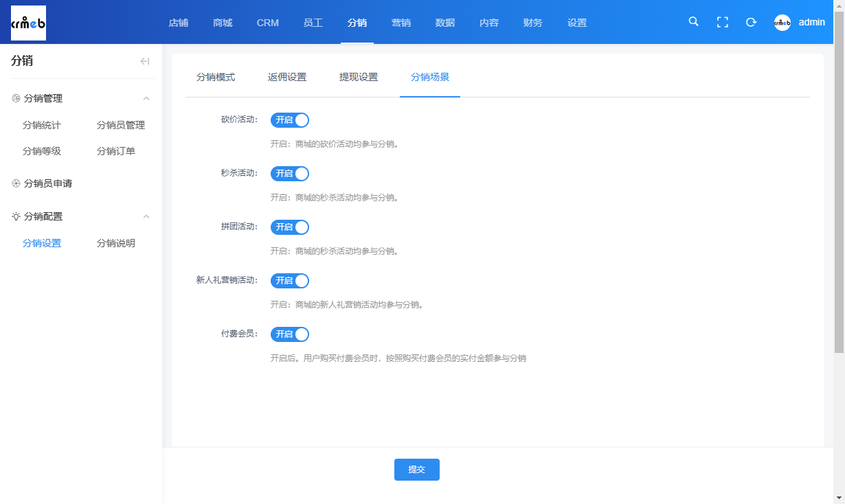Open the 营销 top menu
Viewport: 845px width, 504px height.
pos(401,23)
